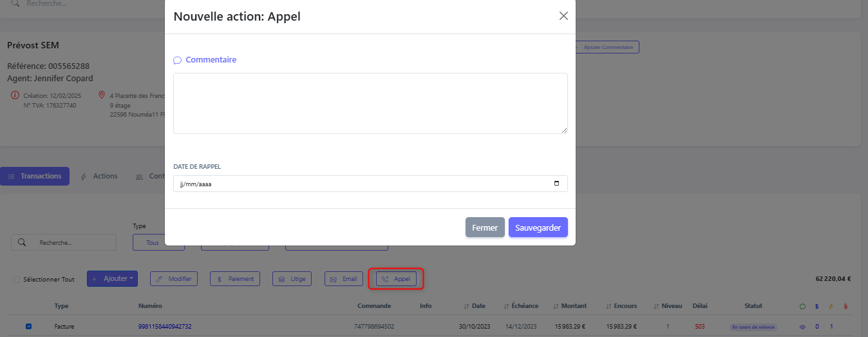The width and height of the screenshot is (868, 337).
Task: Toggle the Sélectionner Tout checkbox
Action: 17,280
